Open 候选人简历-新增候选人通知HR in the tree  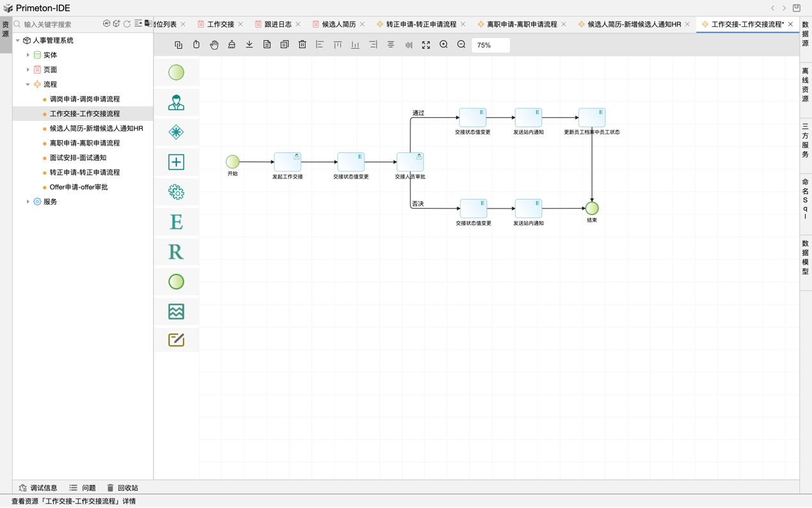96,129
